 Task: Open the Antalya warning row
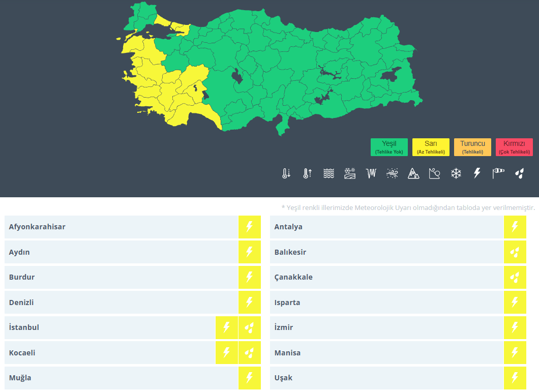(398, 227)
